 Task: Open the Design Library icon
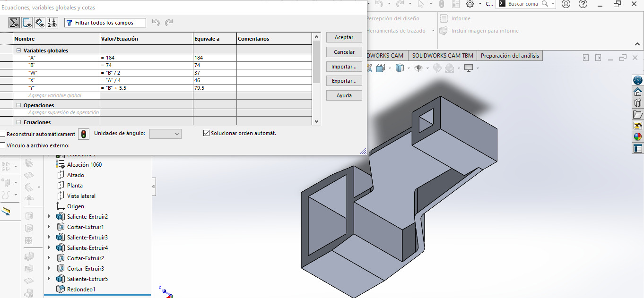pyautogui.click(x=638, y=103)
